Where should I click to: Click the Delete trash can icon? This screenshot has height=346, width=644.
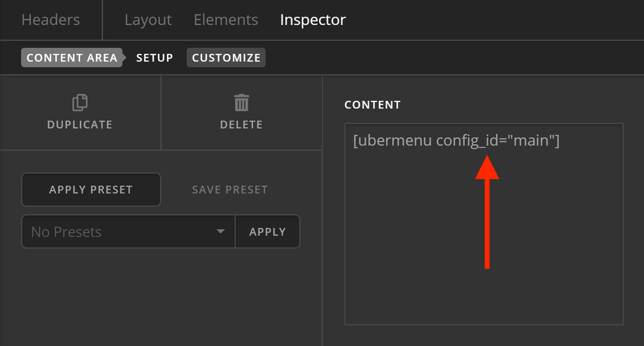point(241,102)
